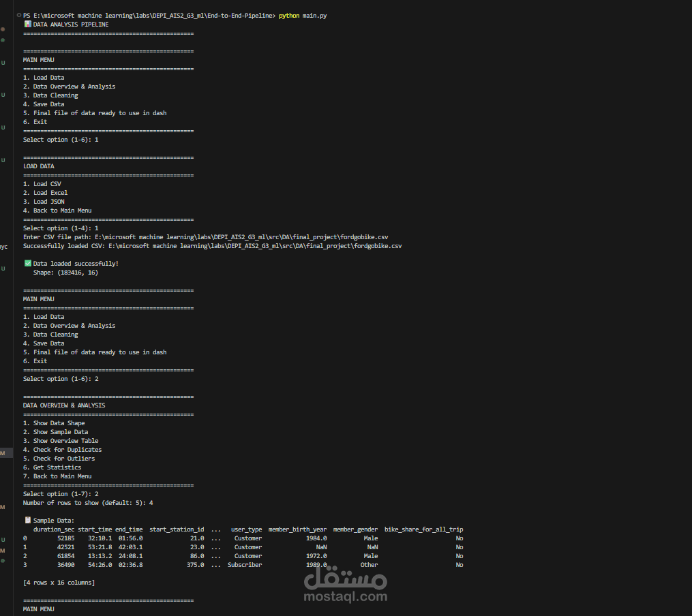The image size is (692, 616).
Task: Click the 'Sample Data:' label
Action: [x=54, y=521]
